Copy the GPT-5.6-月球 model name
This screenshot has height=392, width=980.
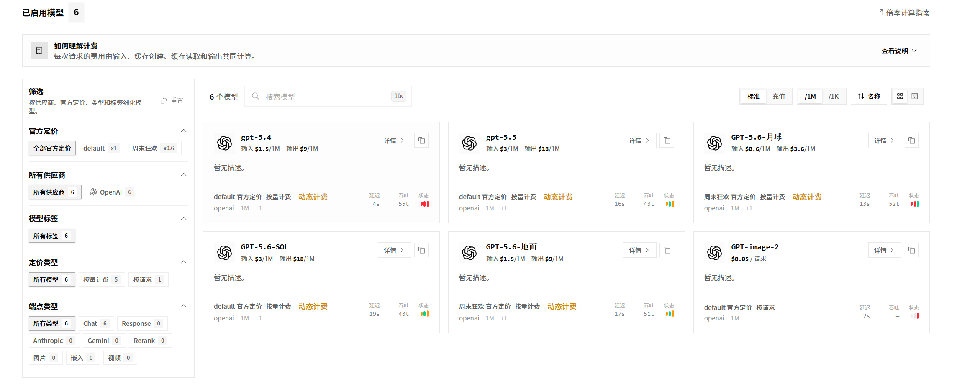912,141
